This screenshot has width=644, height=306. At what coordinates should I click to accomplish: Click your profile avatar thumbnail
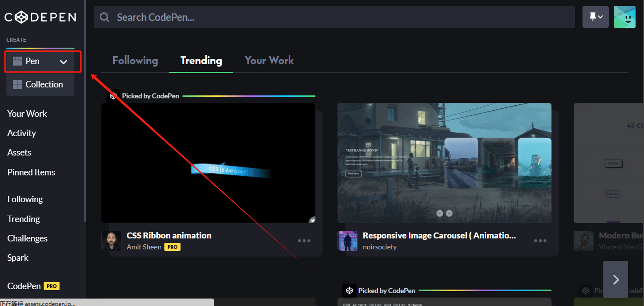click(x=625, y=16)
